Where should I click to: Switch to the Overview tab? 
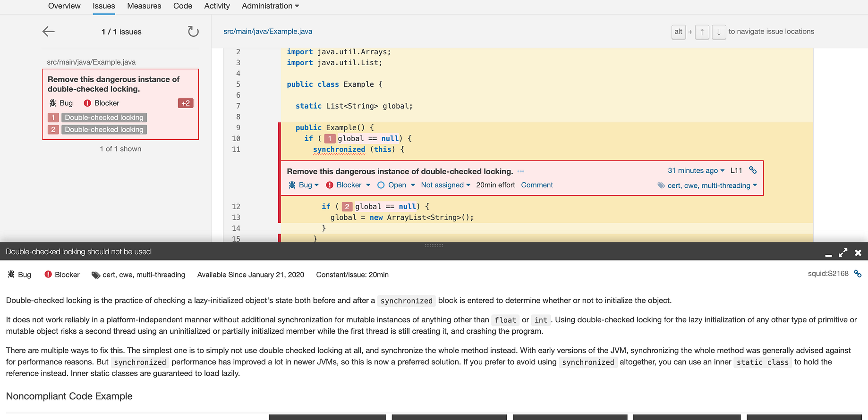[64, 6]
